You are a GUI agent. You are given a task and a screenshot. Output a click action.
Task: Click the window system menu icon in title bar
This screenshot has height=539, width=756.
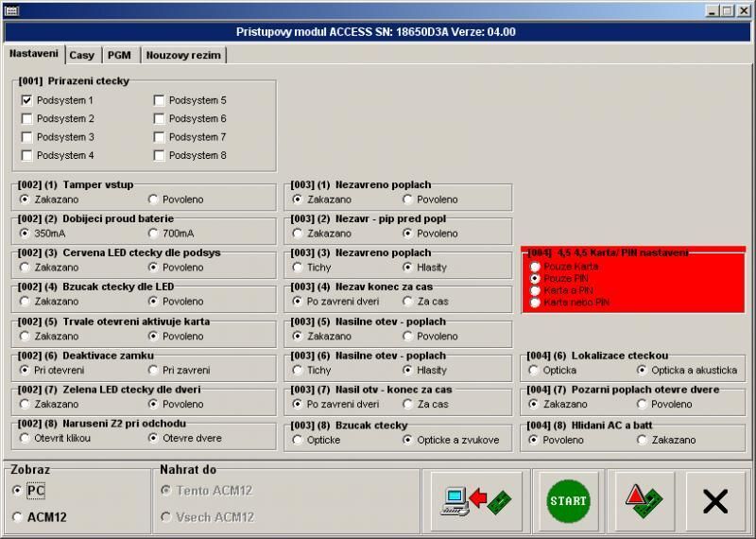pos(11,10)
